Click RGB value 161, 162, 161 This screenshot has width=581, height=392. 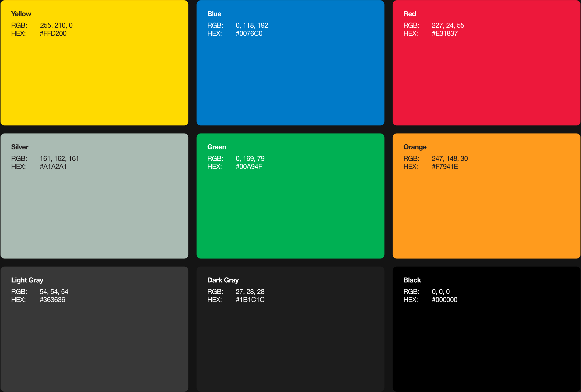59,159
